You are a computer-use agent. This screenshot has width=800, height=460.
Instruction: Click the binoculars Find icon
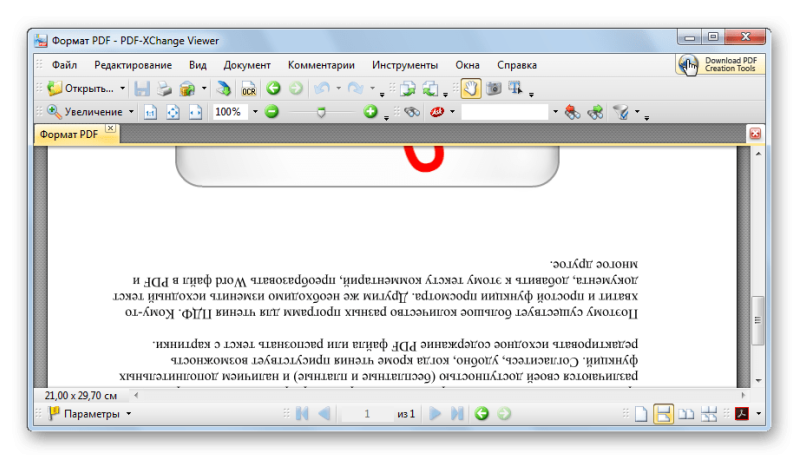pyautogui.click(x=412, y=112)
